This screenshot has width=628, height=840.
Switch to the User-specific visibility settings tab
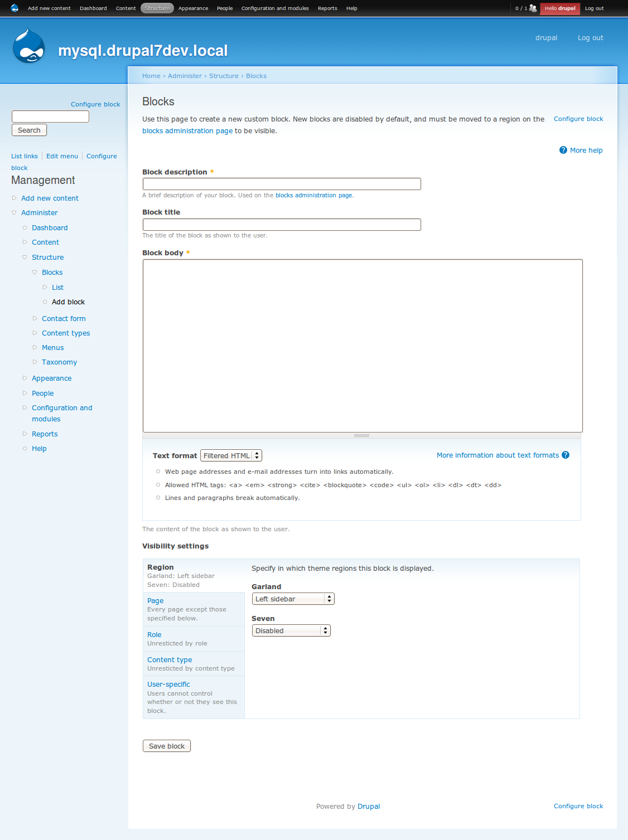tap(168, 684)
